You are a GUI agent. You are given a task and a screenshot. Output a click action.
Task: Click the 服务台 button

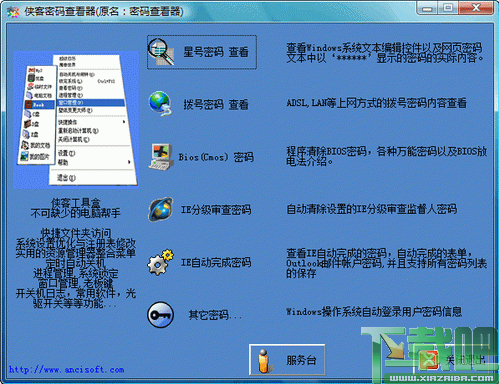(287, 360)
